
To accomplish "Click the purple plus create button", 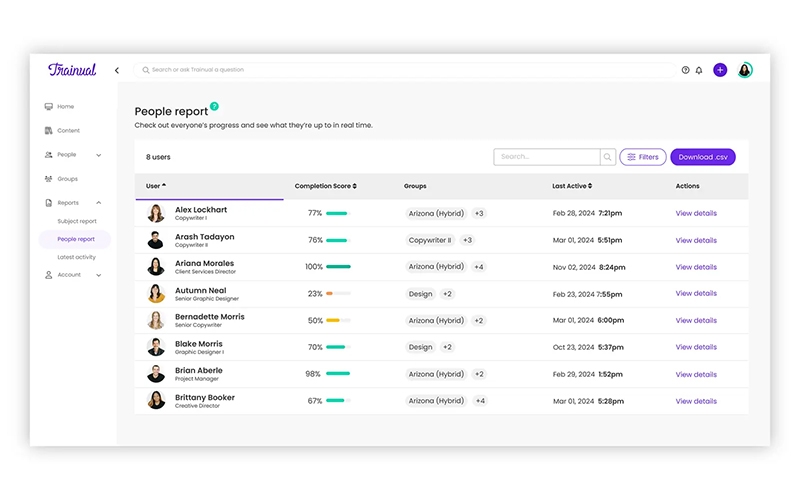I will point(720,70).
